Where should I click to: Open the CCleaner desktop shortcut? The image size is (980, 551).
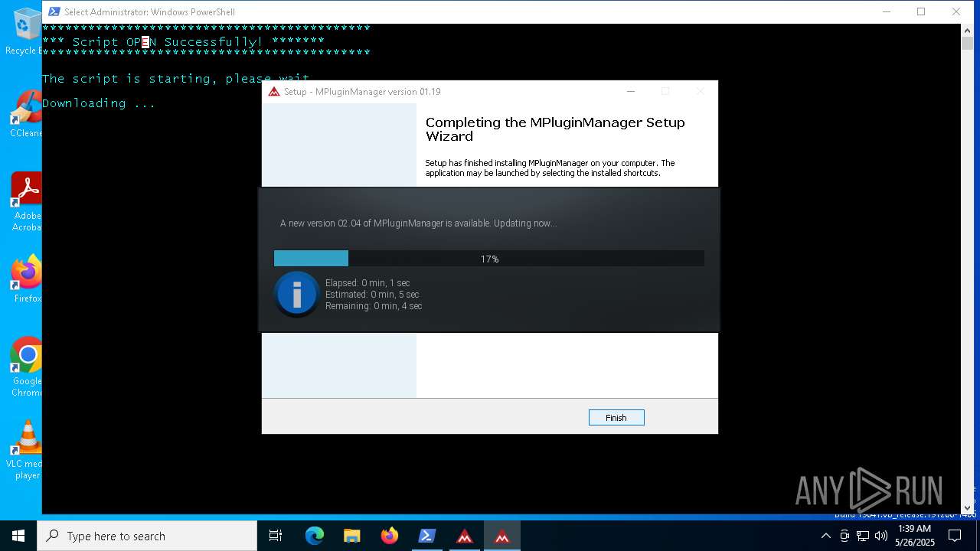pos(26,114)
